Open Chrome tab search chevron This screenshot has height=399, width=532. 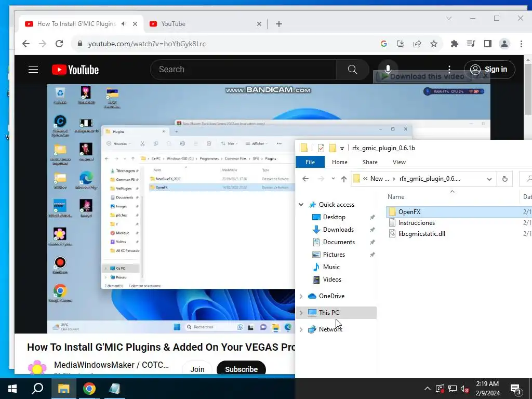448,18
